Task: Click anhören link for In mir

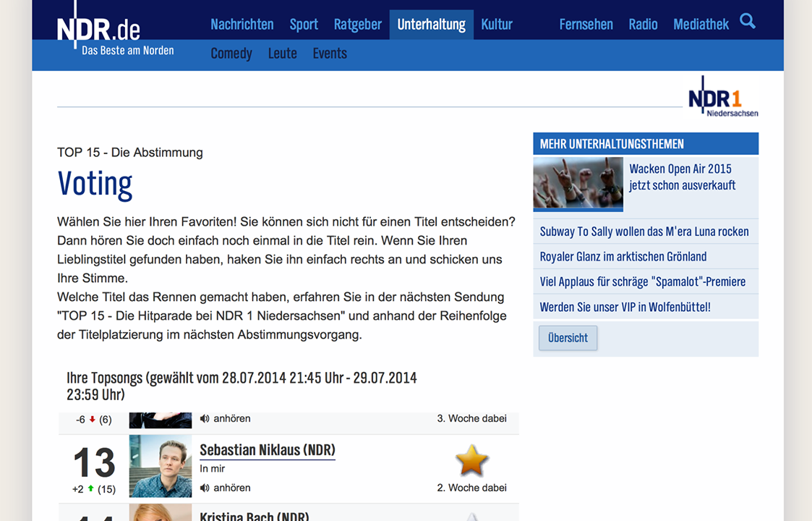Action: pyautogui.click(x=232, y=488)
